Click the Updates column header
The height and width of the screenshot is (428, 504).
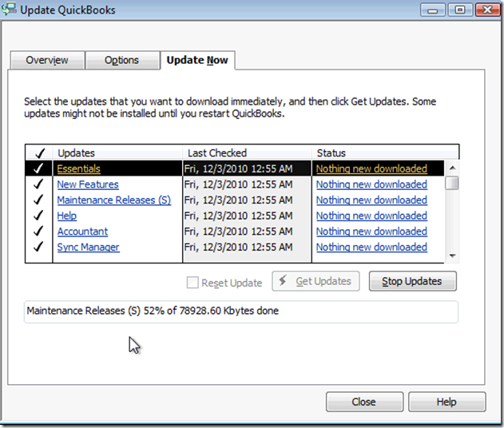click(x=117, y=153)
